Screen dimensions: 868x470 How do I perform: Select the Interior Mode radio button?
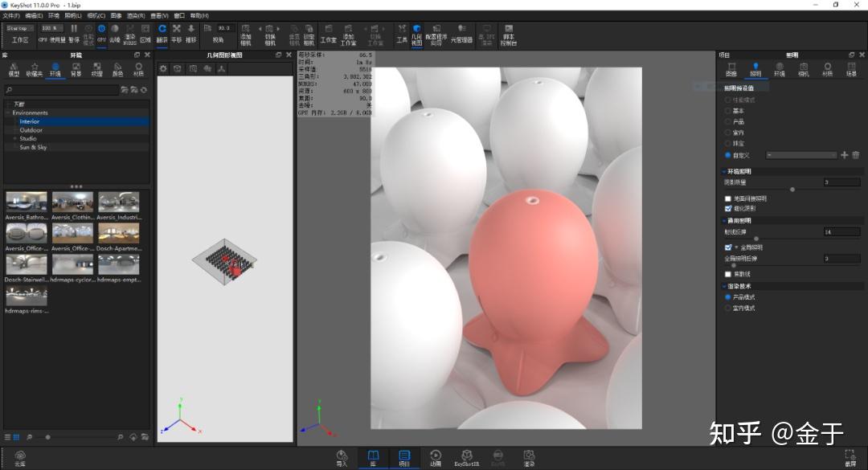click(728, 308)
